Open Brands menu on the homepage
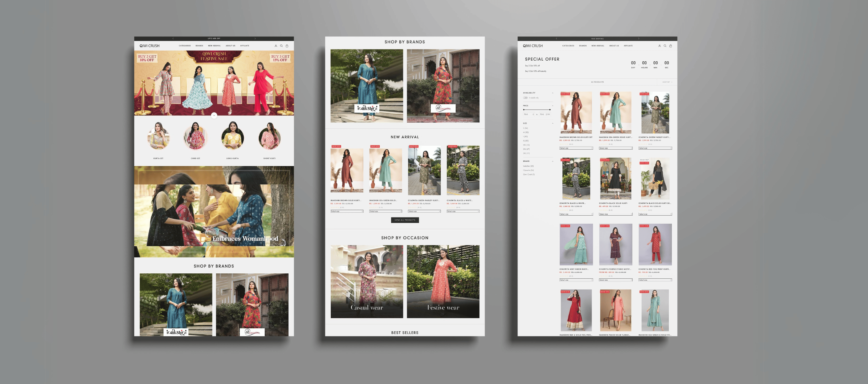The height and width of the screenshot is (384, 868). coord(199,46)
